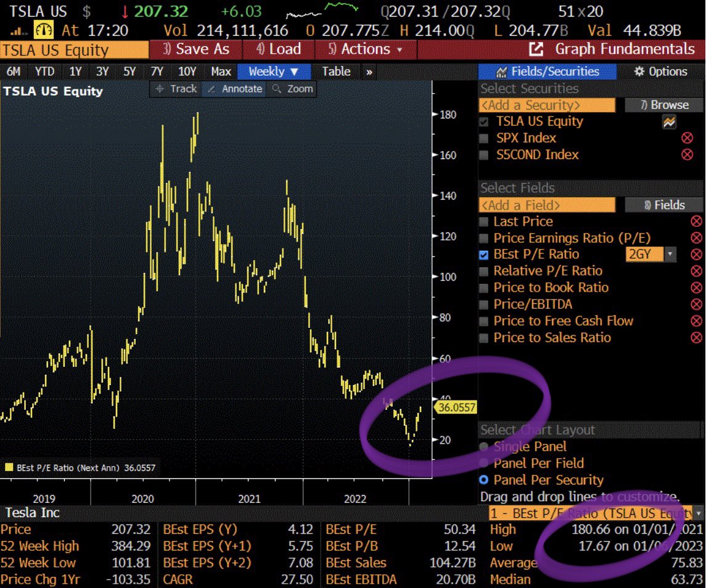Remove the Relative P/E Ratio field
Image resolution: width=706 pixels, height=588 pixels.
(x=696, y=271)
